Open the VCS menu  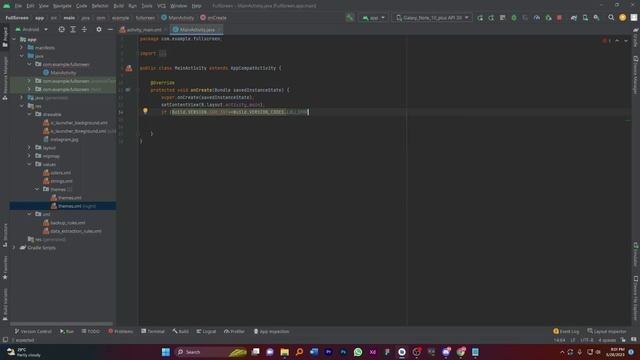162,6
